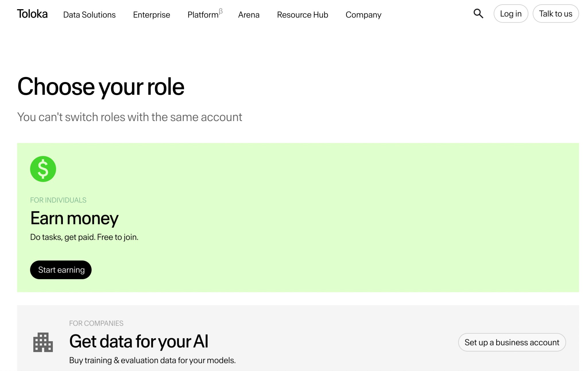Click the gray building companies icon
The height and width of the screenshot is (371, 588).
click(x=43, y=342)
